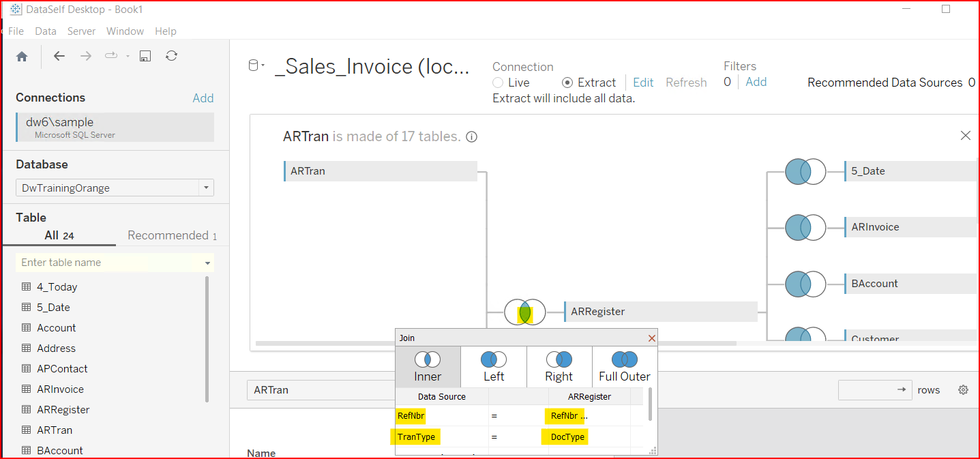Click join icon beside BAccount table
The width and height of the screenshot is (980, 459).
click(x=805, y=284)
